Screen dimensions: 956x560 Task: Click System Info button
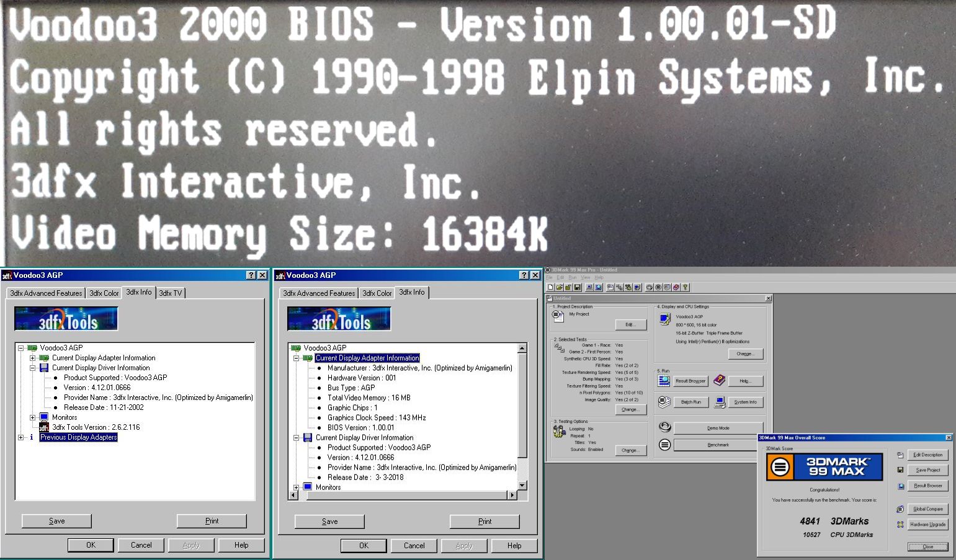745,402
